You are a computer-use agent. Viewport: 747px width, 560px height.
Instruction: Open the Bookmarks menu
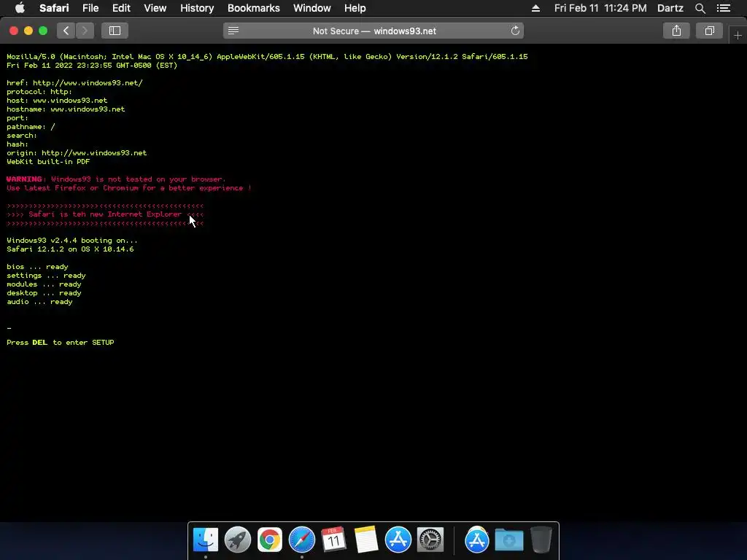253,8
